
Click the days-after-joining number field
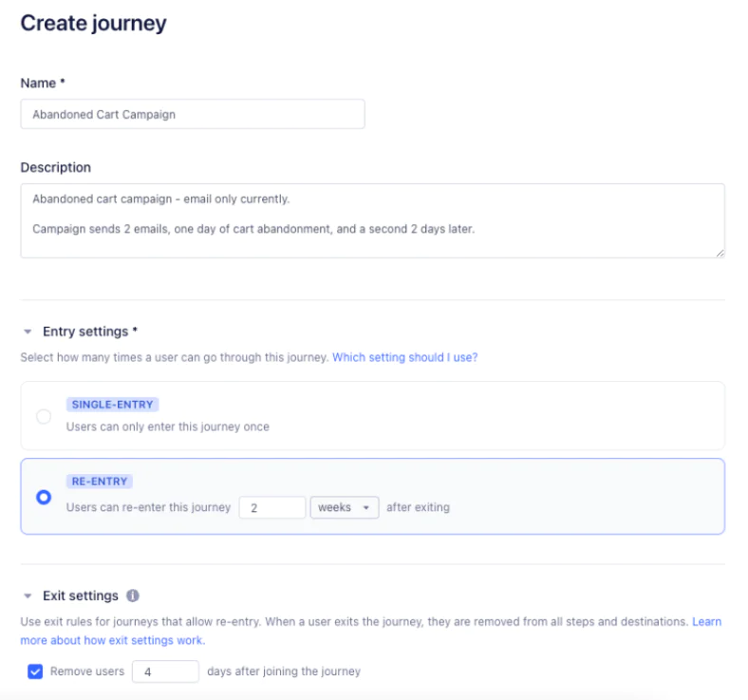tap(165, 672)
